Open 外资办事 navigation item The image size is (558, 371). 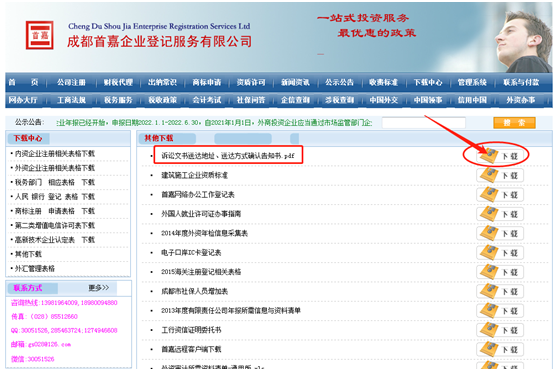point(521,100)
